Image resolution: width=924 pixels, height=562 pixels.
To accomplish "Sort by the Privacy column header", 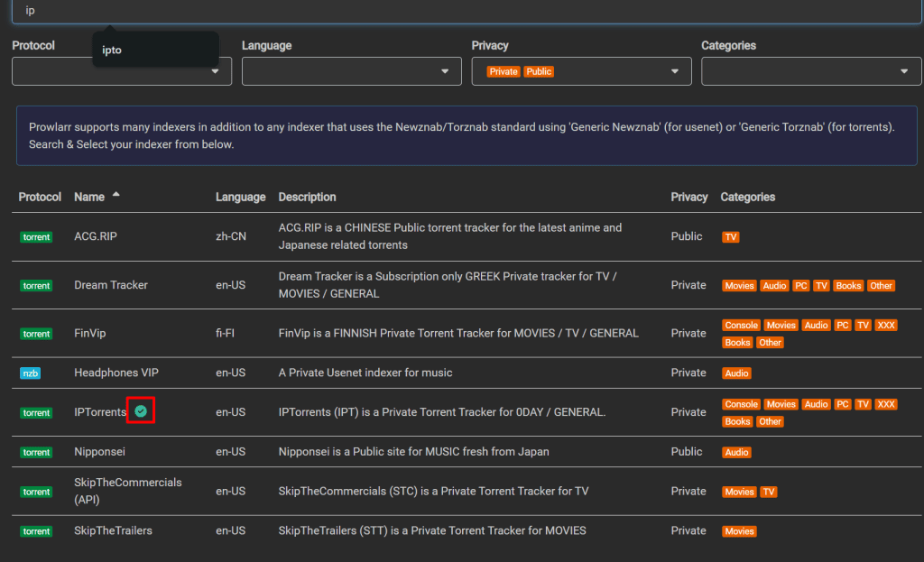I will coord(689,197).
